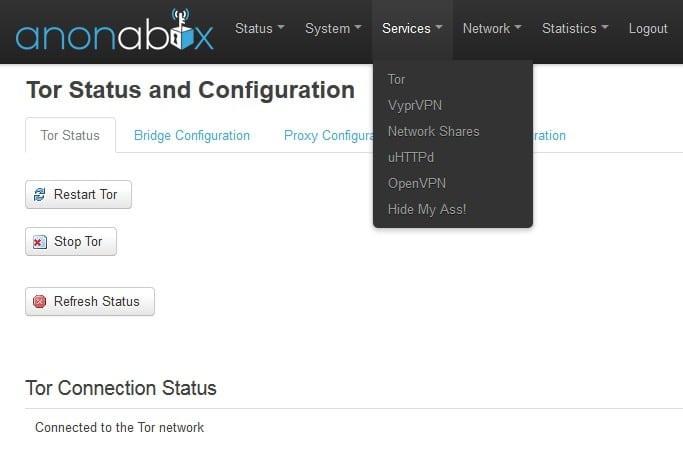Open the Proxy Configuration tab
Viewport: 683px width, 451px height.
coord(326,135)
